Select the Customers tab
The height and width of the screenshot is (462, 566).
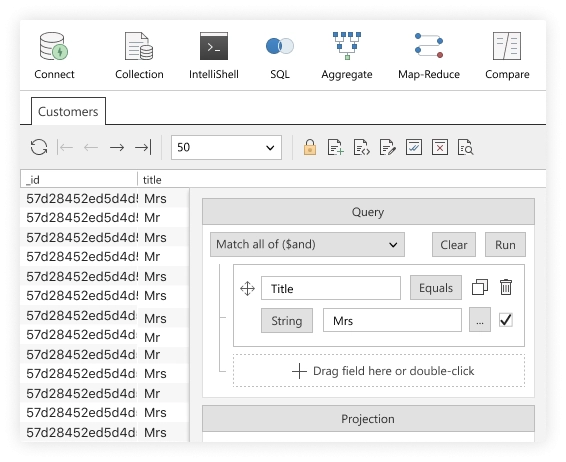[68, 111]
